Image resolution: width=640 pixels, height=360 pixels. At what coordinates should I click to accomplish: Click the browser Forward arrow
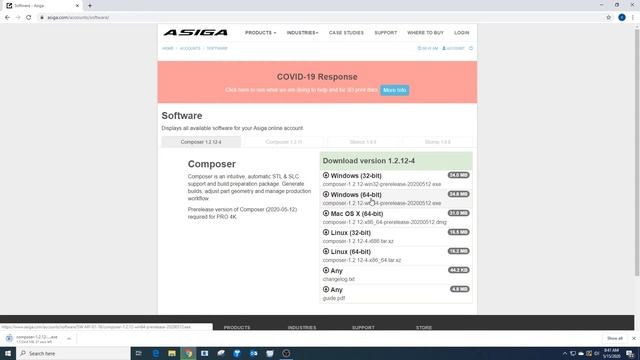click(x=18, y=18)
